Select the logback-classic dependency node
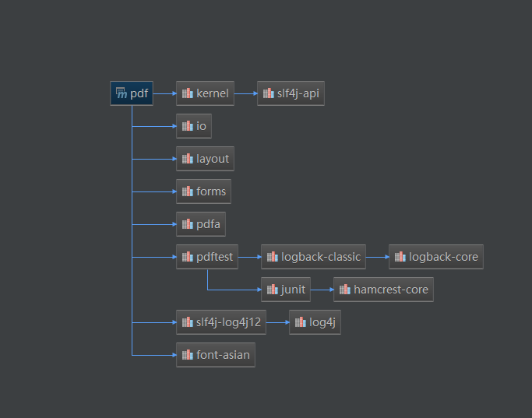The image size is (532, 418). click(313, 257)
